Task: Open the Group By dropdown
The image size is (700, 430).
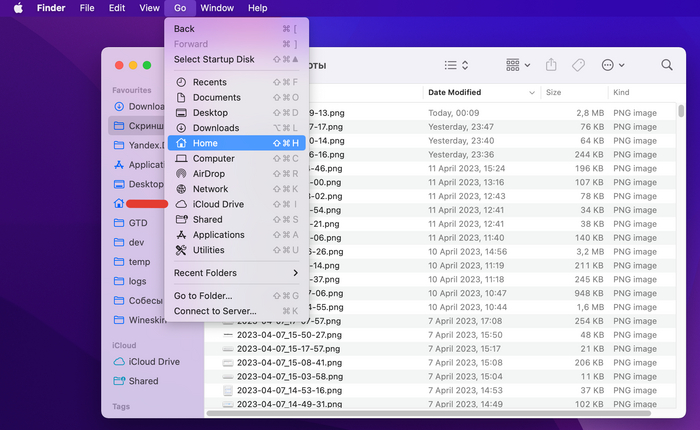Action: 518,65
